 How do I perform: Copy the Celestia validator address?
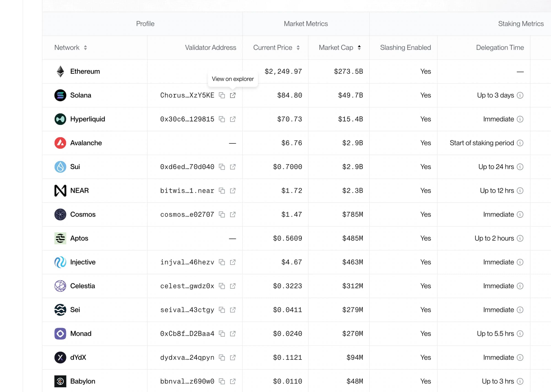click(x=222, y=286)
